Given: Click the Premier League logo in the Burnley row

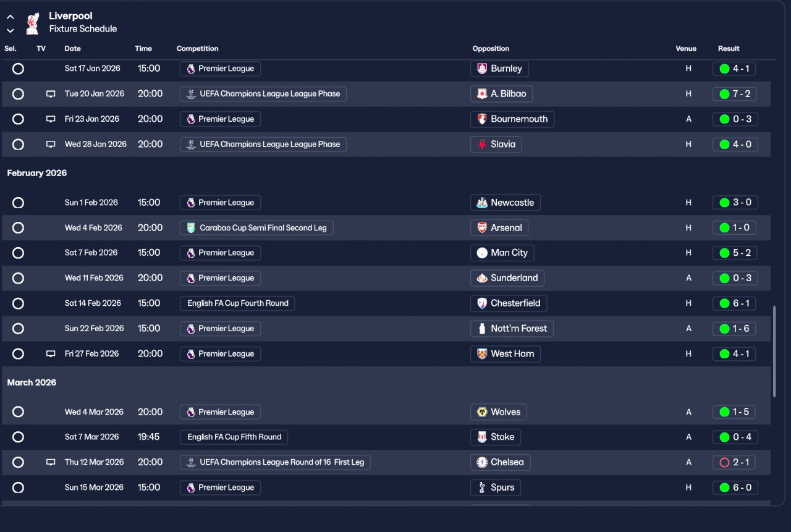Looking at the screenshot, I should click(191, 69).
